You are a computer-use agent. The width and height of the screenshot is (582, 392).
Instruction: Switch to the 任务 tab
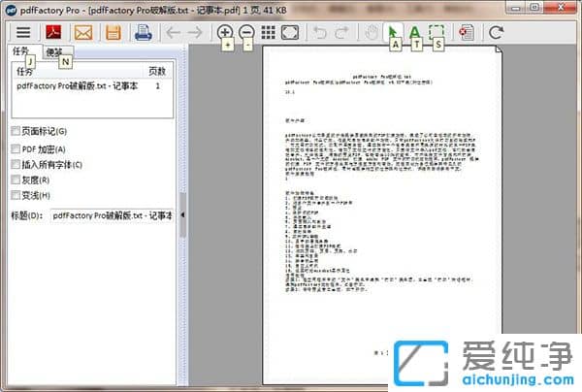pyautogui.click(x=21, y=51)
